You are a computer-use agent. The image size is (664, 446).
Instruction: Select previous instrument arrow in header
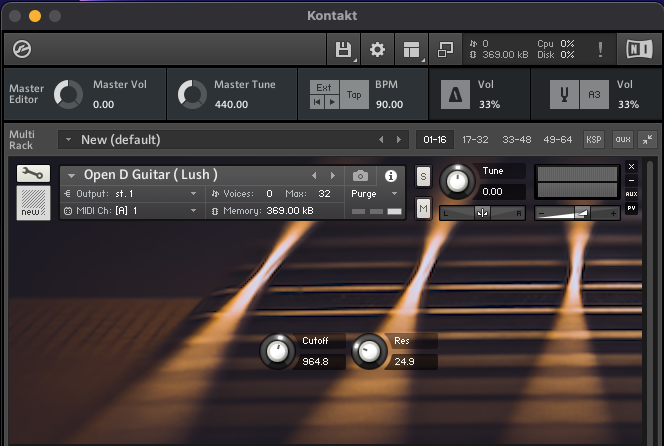pos(314,175)
